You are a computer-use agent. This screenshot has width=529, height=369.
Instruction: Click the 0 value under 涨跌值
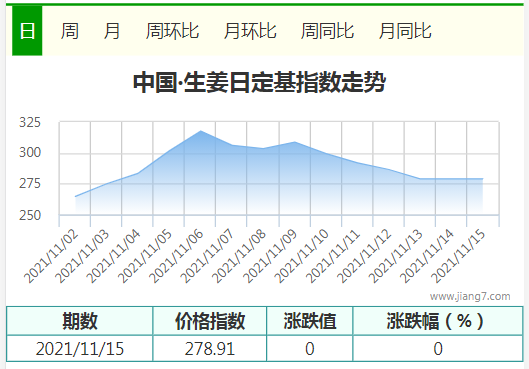pos(310,349)
